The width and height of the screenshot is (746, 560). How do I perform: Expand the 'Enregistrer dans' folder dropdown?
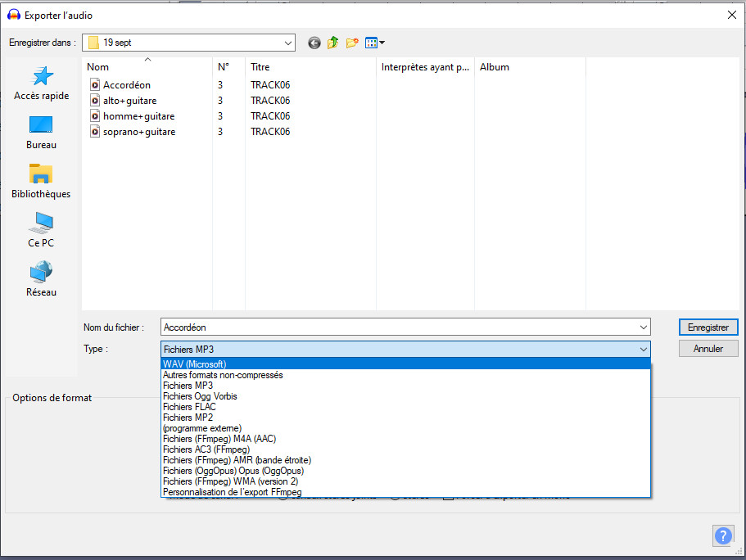288,43
